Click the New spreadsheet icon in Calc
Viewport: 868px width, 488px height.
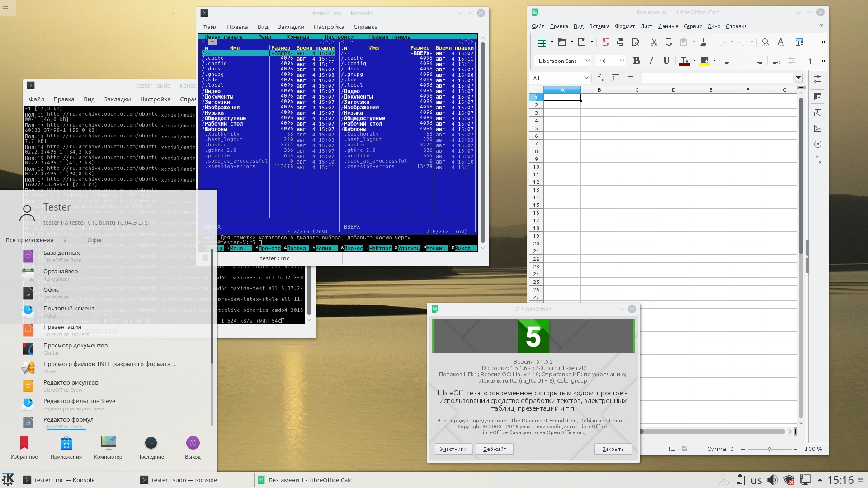click(541, 42)
